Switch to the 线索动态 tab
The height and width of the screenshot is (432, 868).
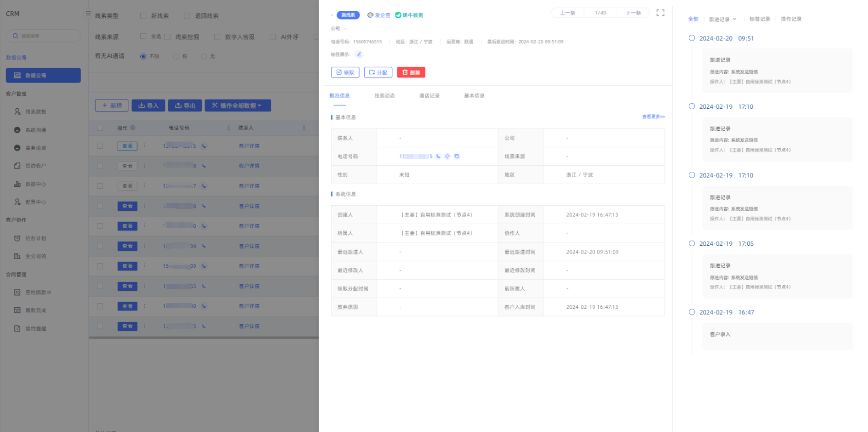[x=385, y=96]
